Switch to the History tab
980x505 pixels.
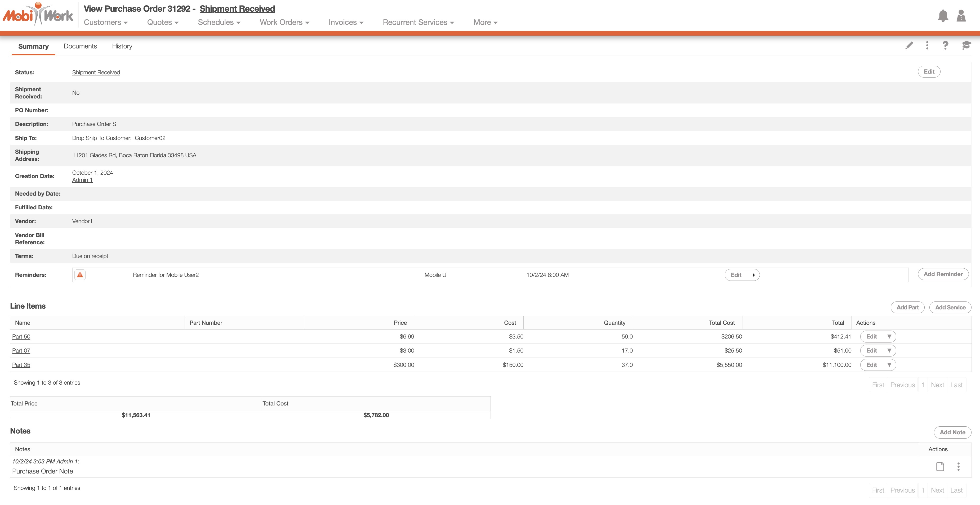pos(122,46)
